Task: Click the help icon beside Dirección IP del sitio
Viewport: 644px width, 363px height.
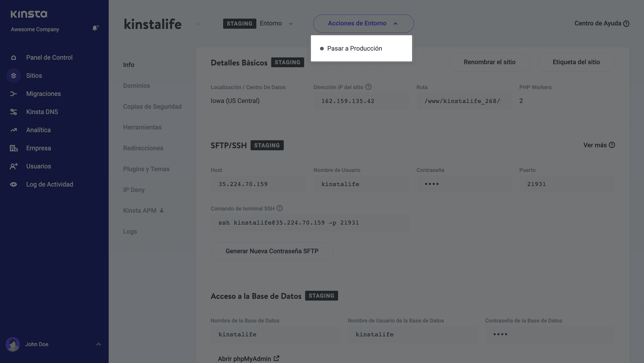Action: (x=368, y=87)
